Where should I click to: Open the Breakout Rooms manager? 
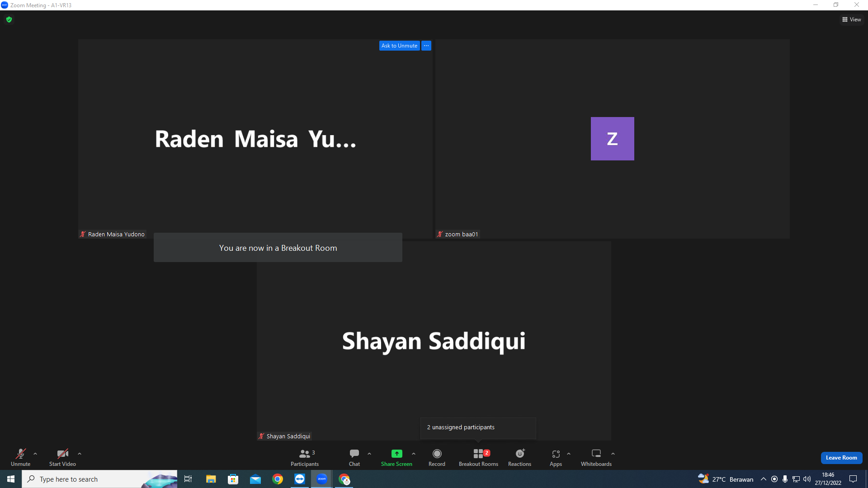478,457
